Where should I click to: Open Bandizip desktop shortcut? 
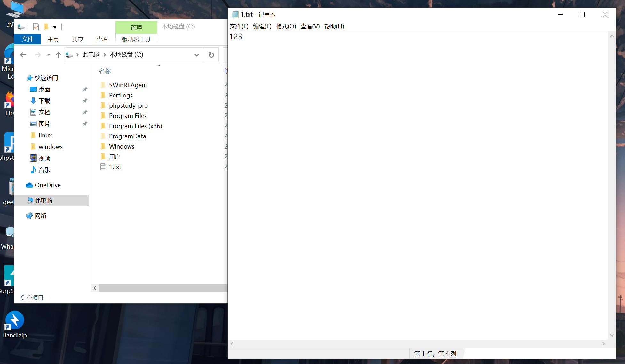15,325
